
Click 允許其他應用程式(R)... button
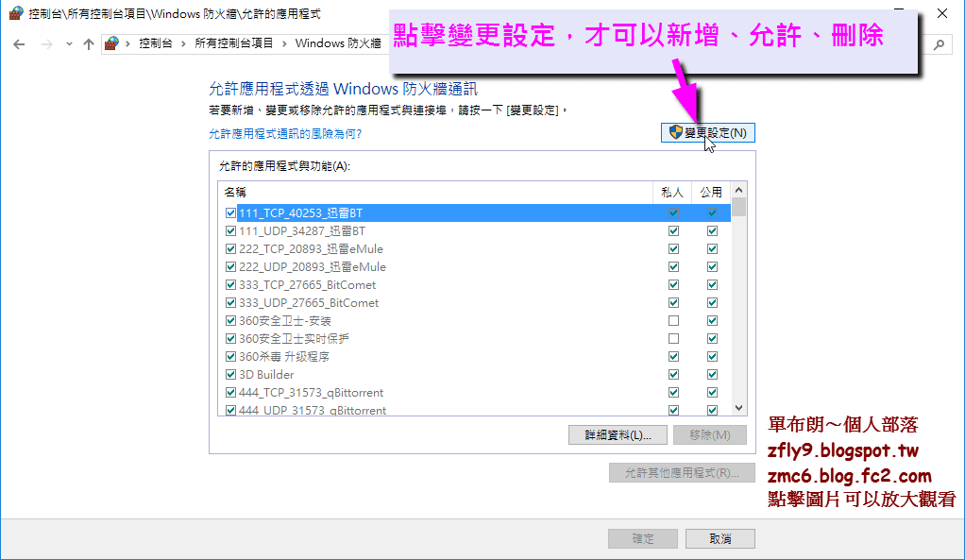(682, 472)
